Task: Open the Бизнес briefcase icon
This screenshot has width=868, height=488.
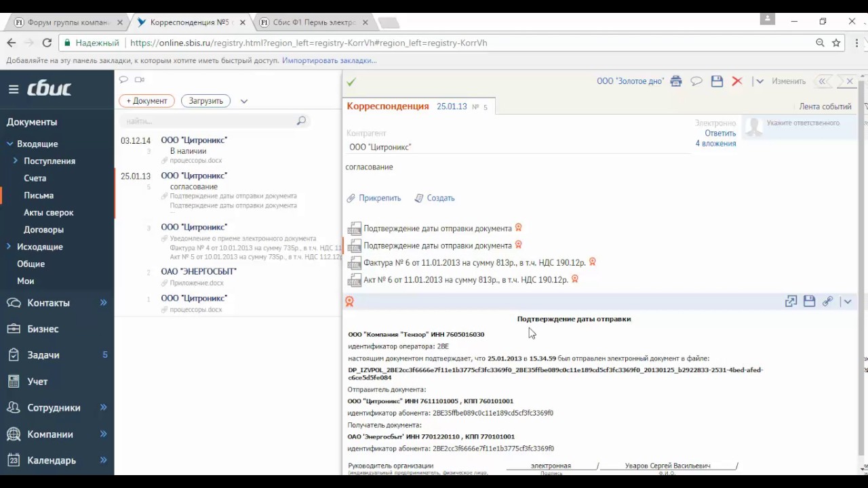Action: (14, 329)
